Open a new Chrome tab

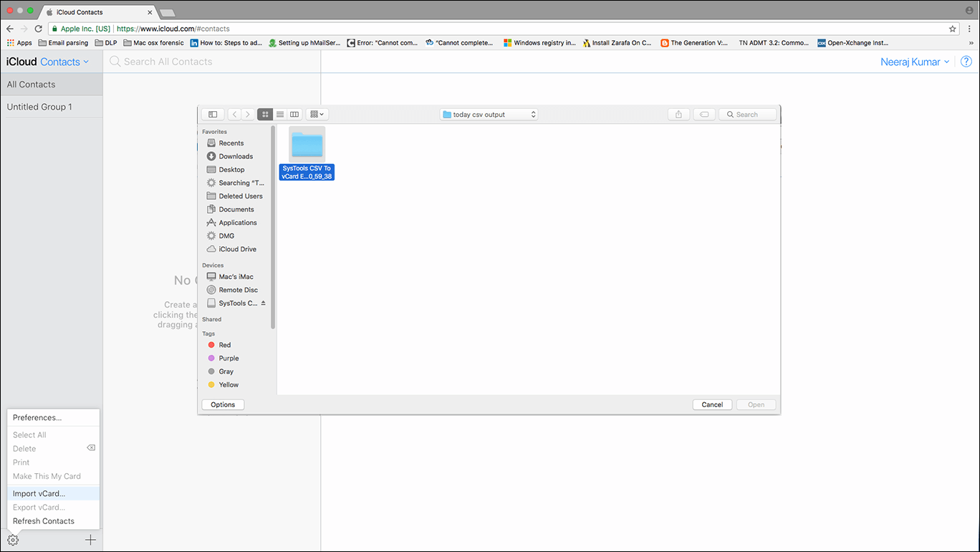click(x=168, y=13)
